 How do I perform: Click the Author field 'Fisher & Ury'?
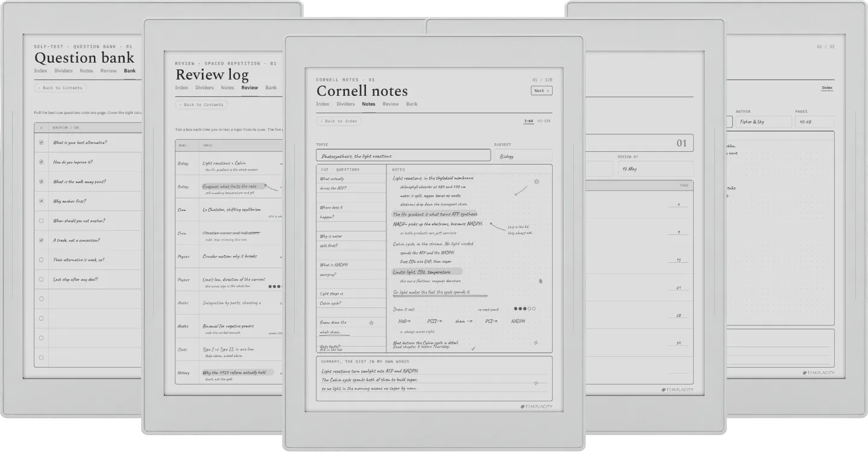click(x=764, y=122)
